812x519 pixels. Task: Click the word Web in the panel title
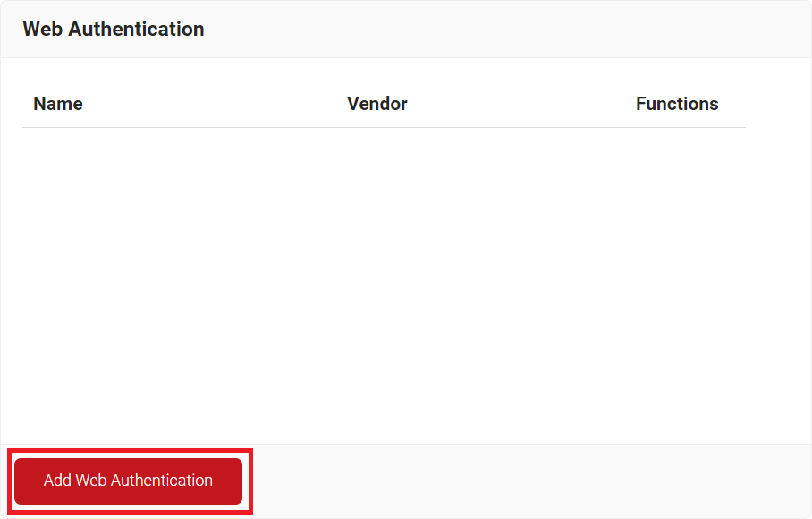tap(43, 29)
